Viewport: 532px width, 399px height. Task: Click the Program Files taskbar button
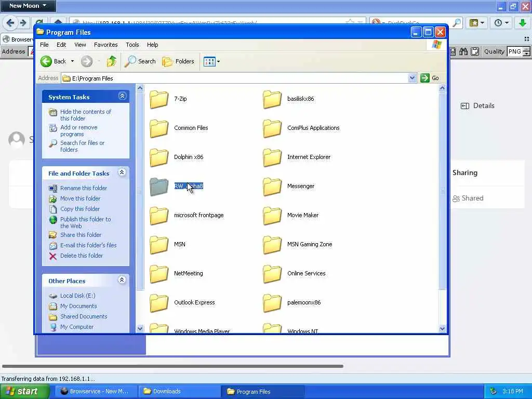point(262,391)
